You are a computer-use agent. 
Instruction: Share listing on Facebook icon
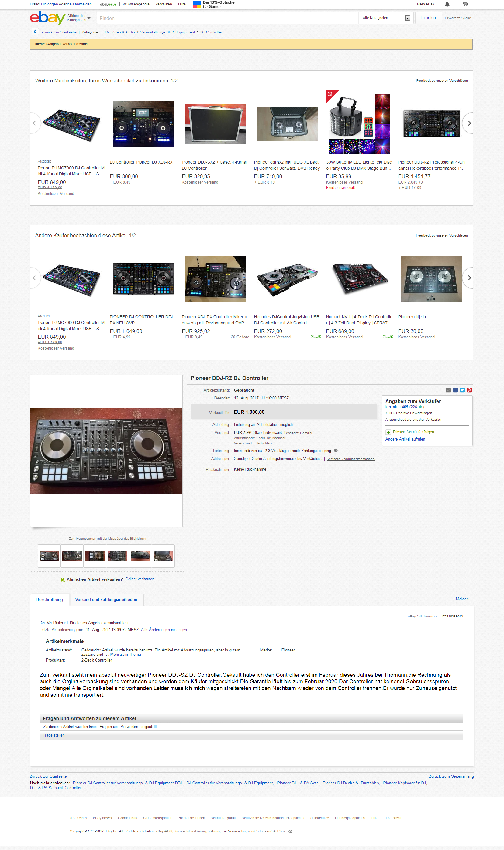pos(455,390)
